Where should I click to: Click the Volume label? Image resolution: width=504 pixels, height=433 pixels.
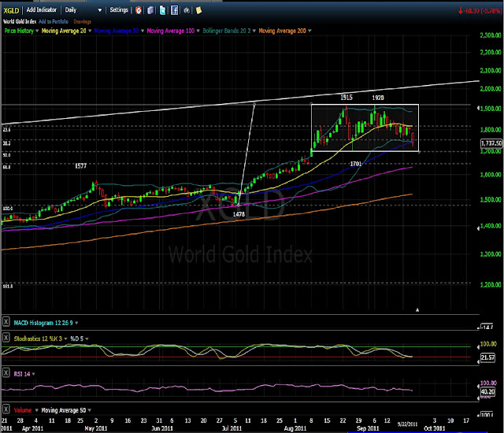[x=23, y=410]
